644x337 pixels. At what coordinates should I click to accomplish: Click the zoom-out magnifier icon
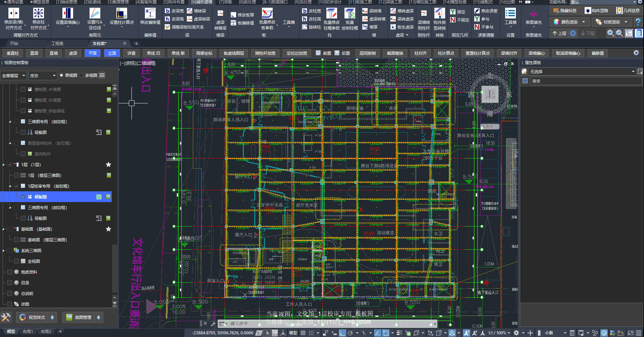click(620, 33)
